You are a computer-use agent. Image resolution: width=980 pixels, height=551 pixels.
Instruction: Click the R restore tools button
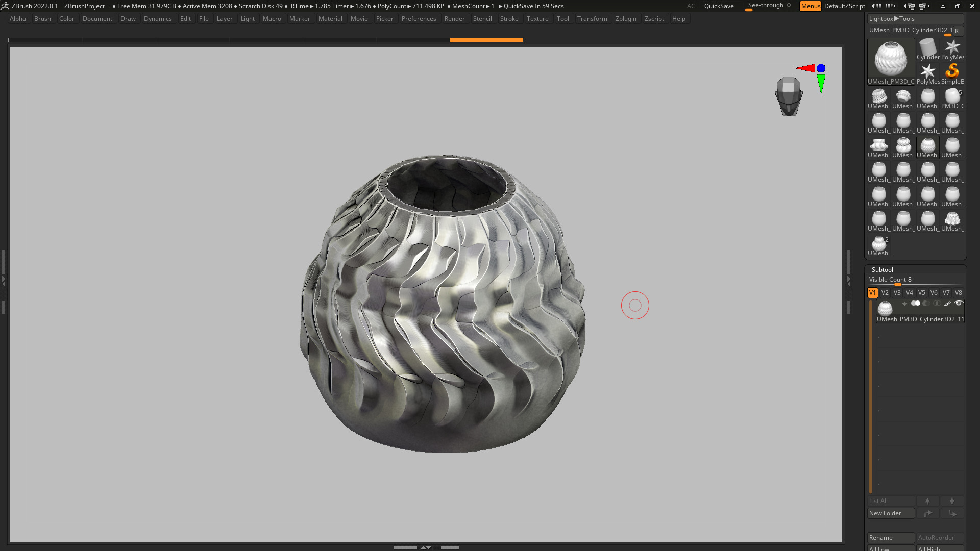pyautogui.click(x=958, y=31)
